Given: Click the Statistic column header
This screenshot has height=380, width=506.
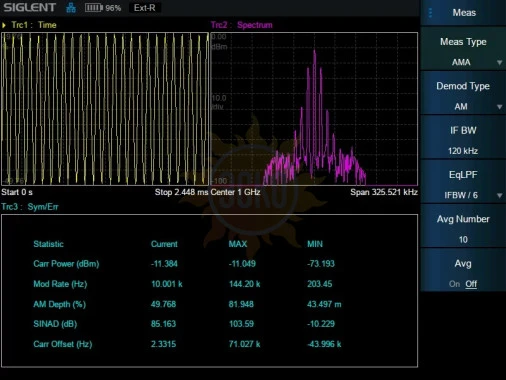Looking at the screenshot, I should click(x=48, y=244).
